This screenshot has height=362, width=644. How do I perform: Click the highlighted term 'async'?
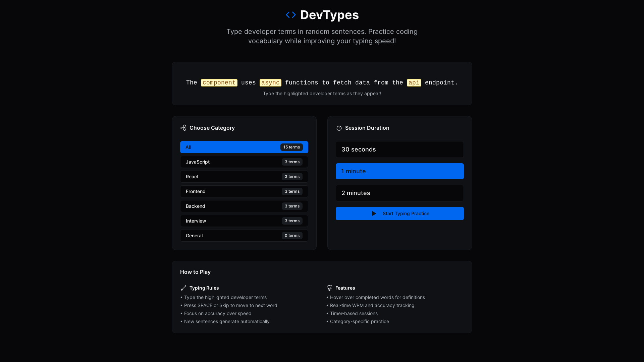[270, 83]
